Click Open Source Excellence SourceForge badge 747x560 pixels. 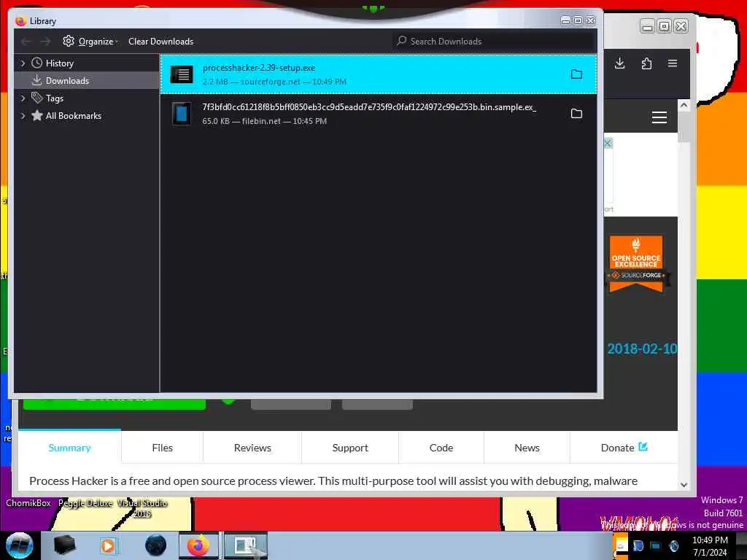(x=636, y=263)
